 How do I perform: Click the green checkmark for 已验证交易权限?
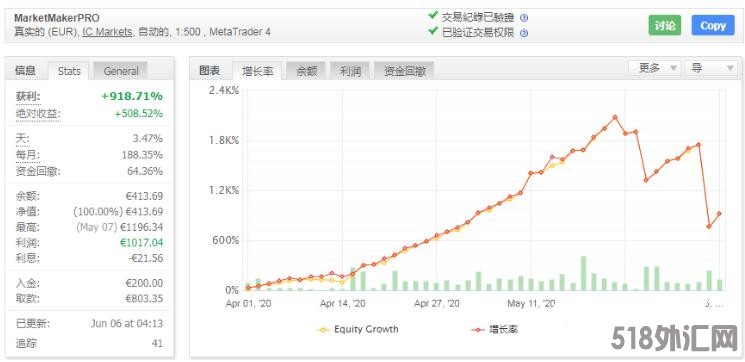click(432, 31)
